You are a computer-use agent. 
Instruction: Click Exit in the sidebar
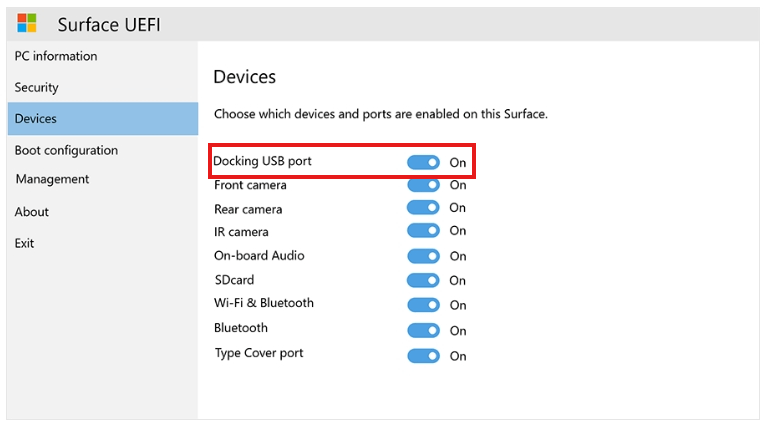25,243
